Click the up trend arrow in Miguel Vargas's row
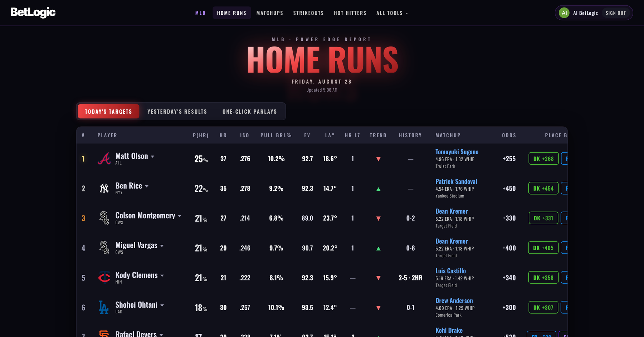 378,248
